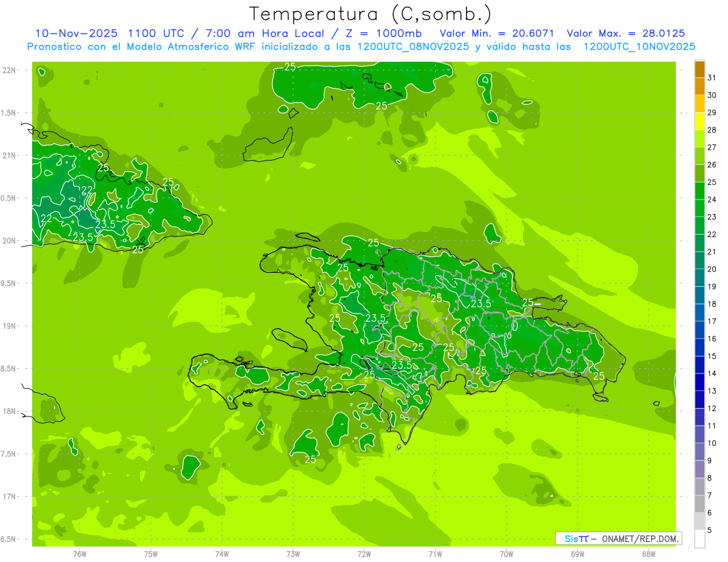Click the 25 contour label south of Haiti near 17.5N
The width and height of the screenshot is (728, 562).
(x=310, y=460)
